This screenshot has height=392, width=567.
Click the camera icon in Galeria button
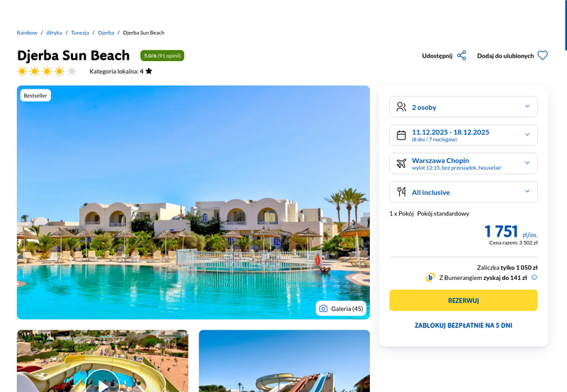[323, 308]
